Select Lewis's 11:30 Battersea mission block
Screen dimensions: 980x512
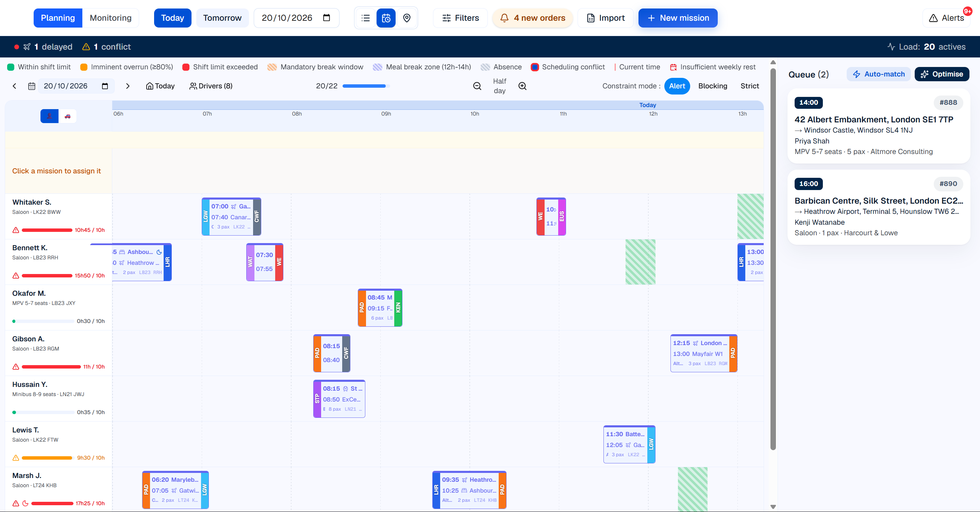click(x=629, y=444)
